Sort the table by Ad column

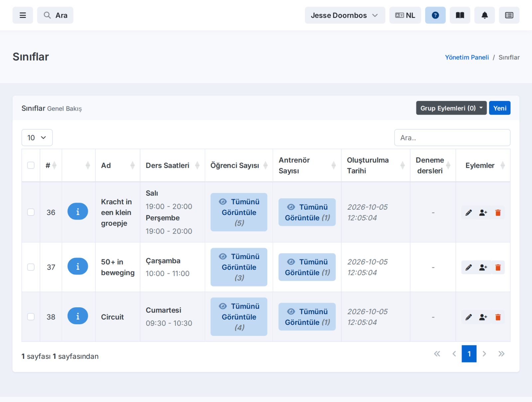118,165
